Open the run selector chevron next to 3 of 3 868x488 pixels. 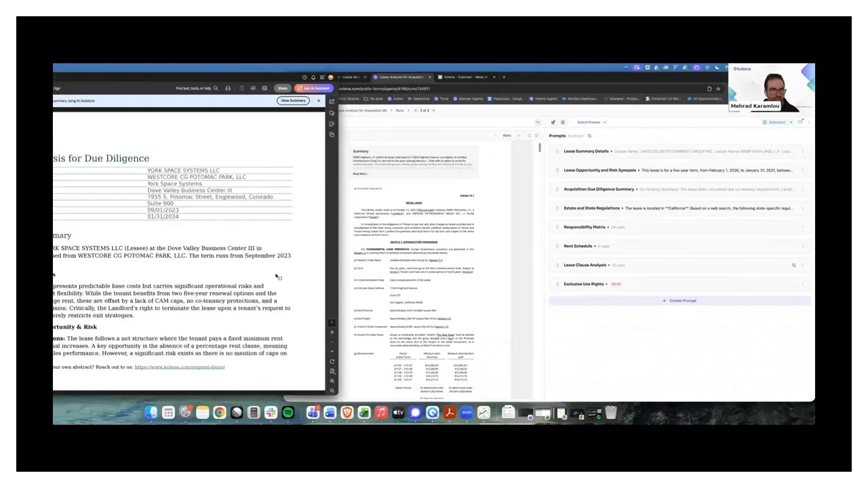[433, 110]
